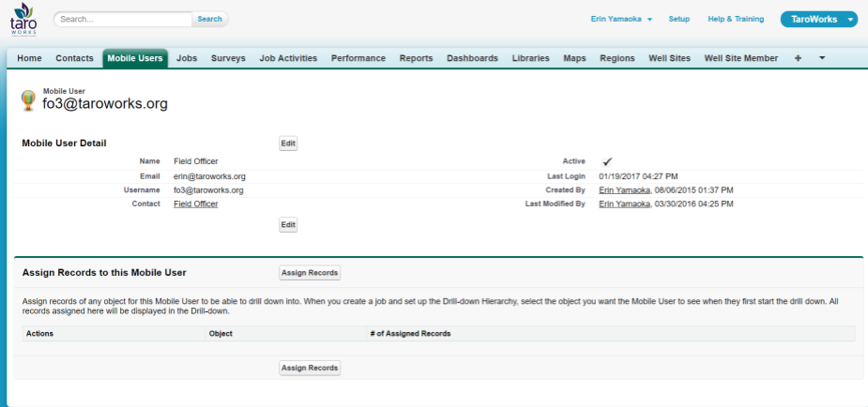
Task: Click the Help & Training link
Action: click(735, 19)
